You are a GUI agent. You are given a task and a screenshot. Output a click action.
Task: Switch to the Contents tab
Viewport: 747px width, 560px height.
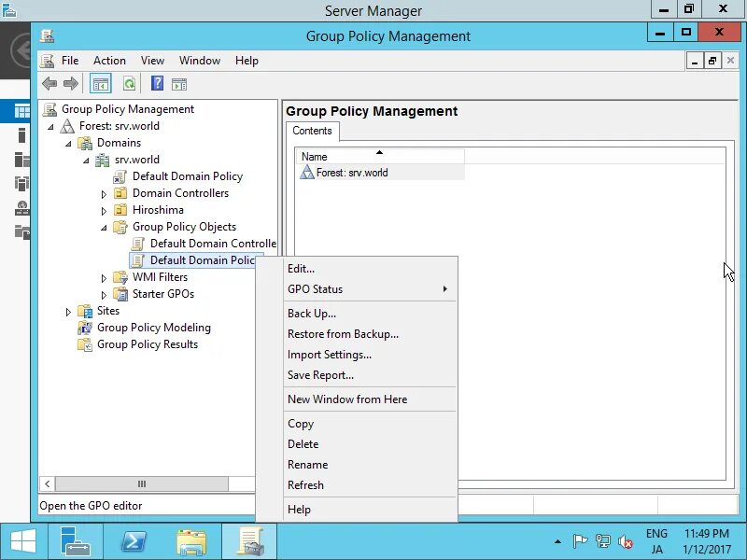coord(312,131)
